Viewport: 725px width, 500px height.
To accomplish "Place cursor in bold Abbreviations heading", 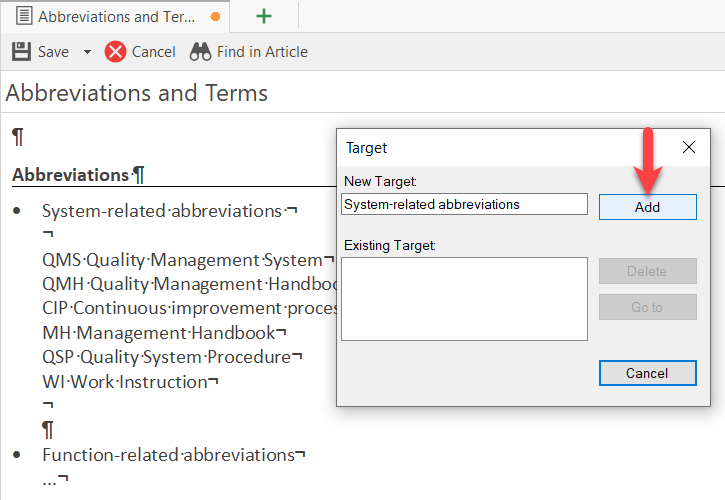I will tap(70, 175).
